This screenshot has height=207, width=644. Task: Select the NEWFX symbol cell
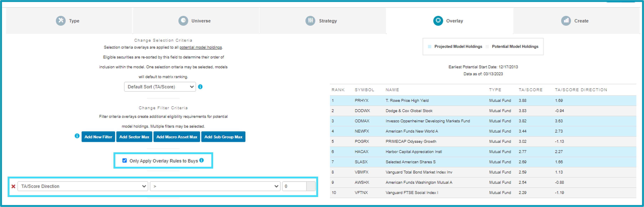click(x=362, y=131)
